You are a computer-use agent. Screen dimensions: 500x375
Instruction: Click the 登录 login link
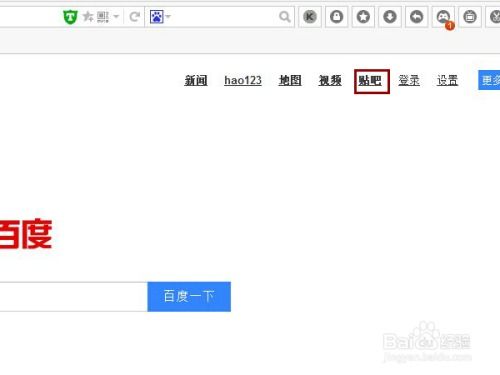pos(409,81)
